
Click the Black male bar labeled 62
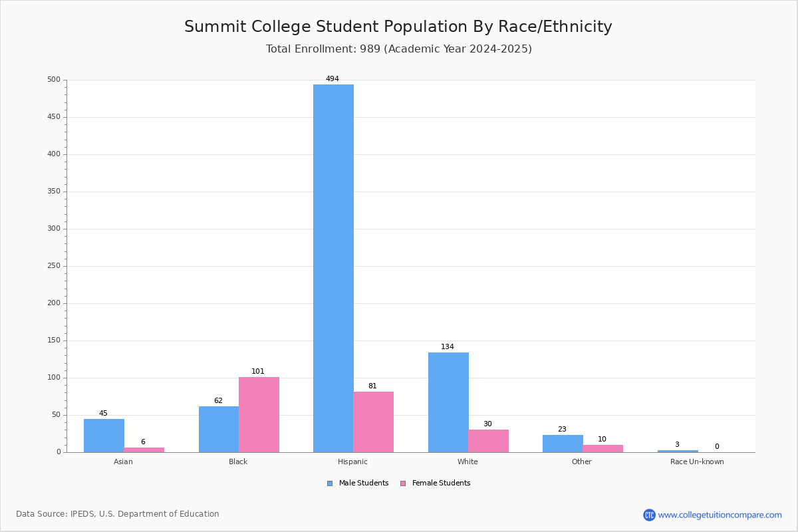pyautogui.click(x=219, y=430)
